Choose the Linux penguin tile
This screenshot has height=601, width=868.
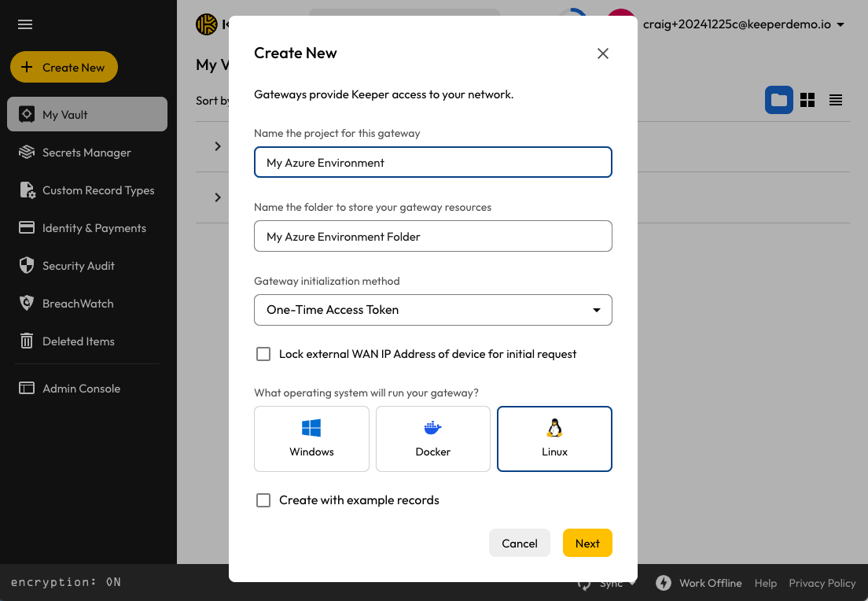pos(554,439)
